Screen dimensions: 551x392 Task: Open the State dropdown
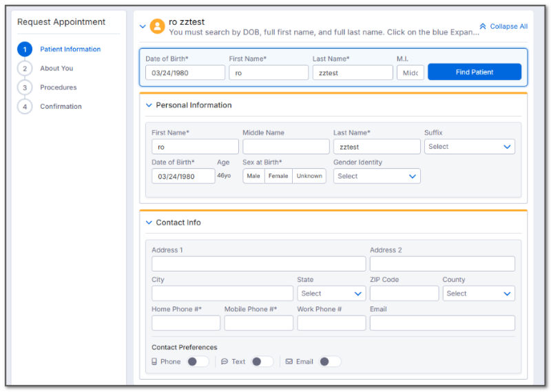click(331, 293)
